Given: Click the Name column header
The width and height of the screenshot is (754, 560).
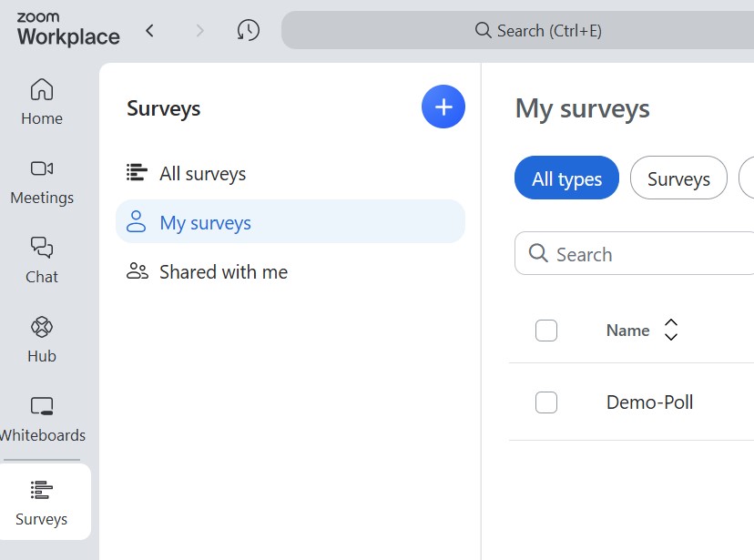Looking at the screenshot, I should tap(627, 331).
